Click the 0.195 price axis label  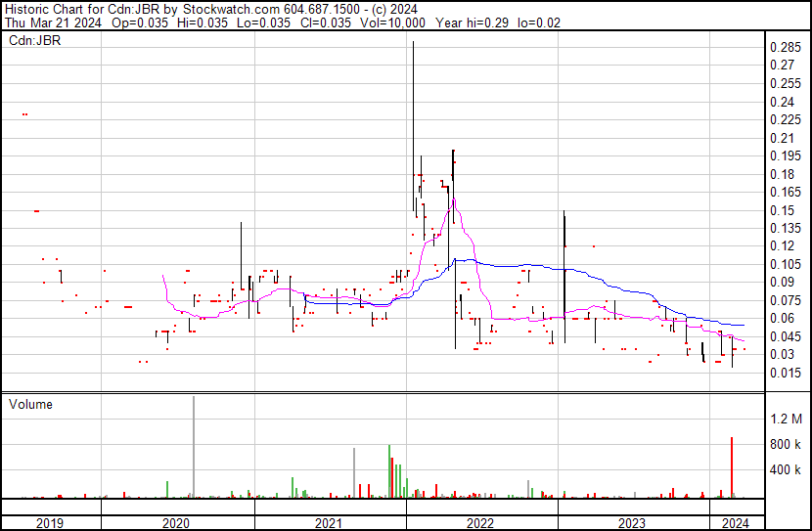(x=786, y=155)
